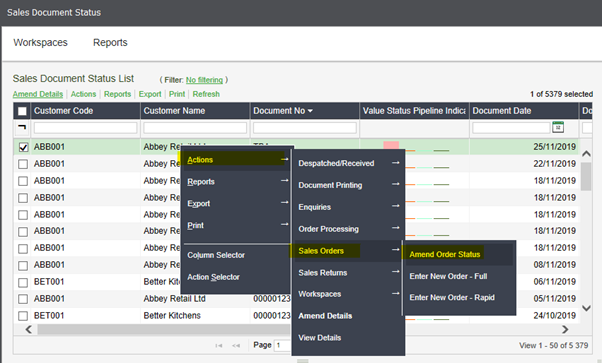Click the Actions toolbar link

[x=83, y=94]
